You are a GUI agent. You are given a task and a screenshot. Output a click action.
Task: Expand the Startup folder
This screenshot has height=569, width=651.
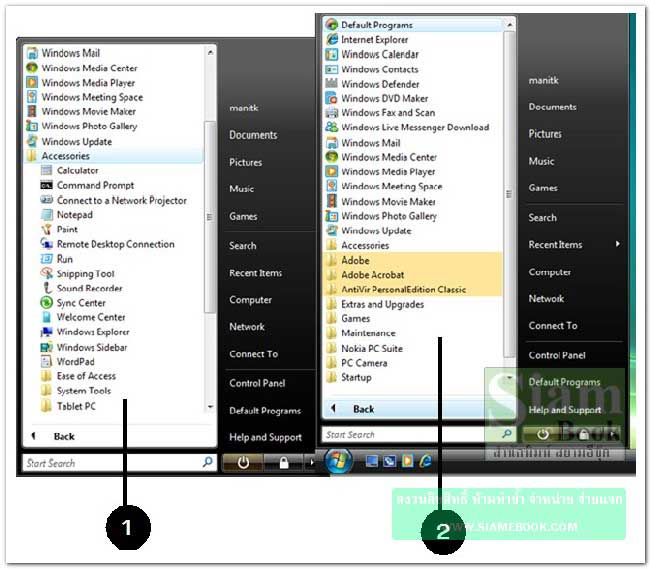349,378
